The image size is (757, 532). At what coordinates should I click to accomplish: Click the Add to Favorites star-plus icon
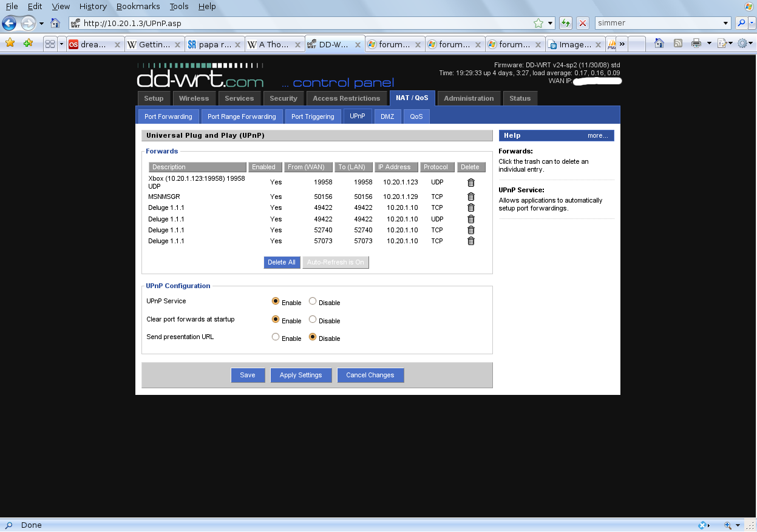tap(28, 44)
